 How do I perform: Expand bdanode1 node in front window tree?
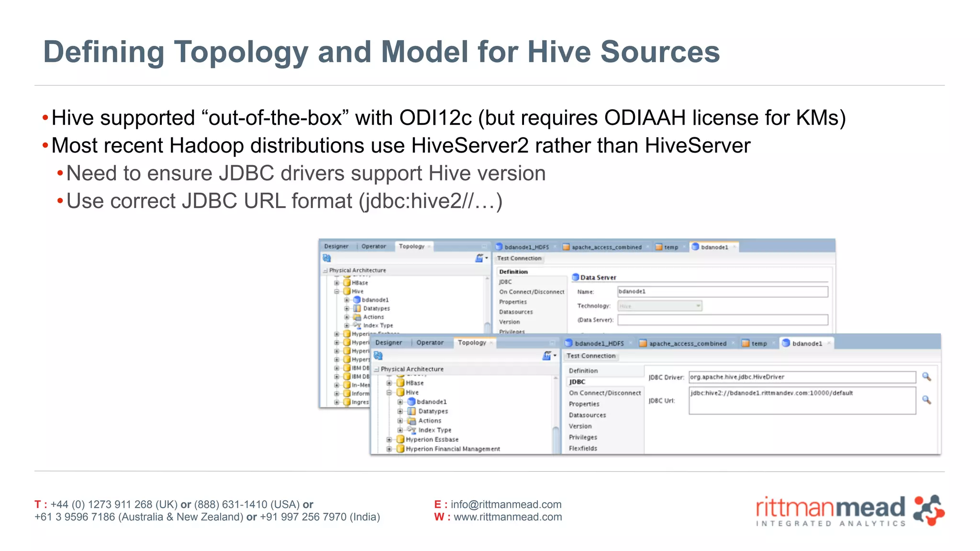click(x=400, y=402)
